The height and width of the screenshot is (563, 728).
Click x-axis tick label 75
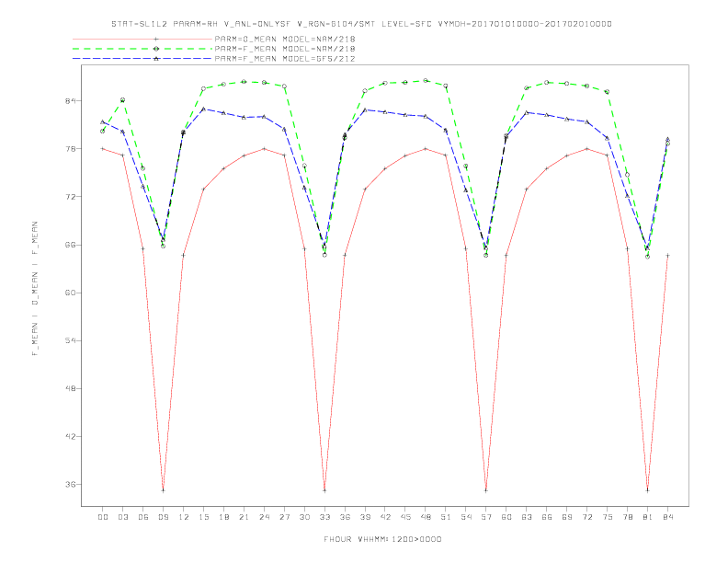click(608, 517)
